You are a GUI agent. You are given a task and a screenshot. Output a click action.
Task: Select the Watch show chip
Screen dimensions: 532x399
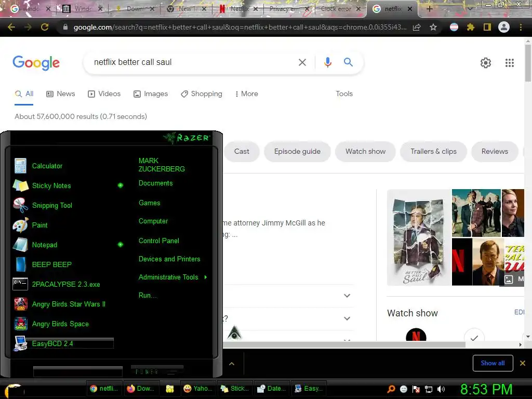point(365,151)
